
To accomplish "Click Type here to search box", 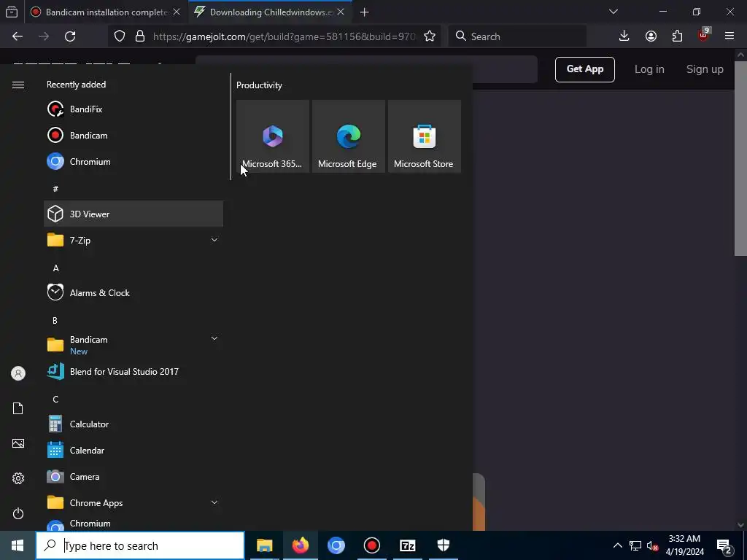I will coord(140,545).
